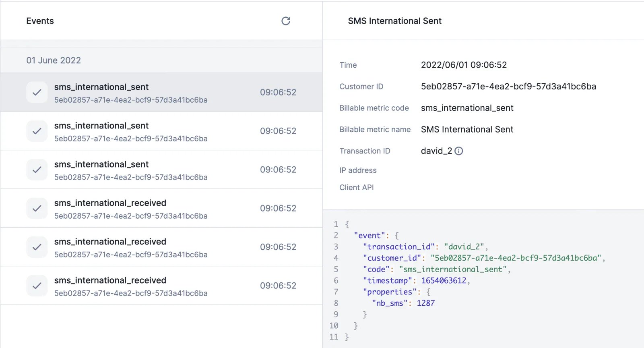
Task: Click checkmark icon of last sms_international_received event
Action: pos(37,286)
